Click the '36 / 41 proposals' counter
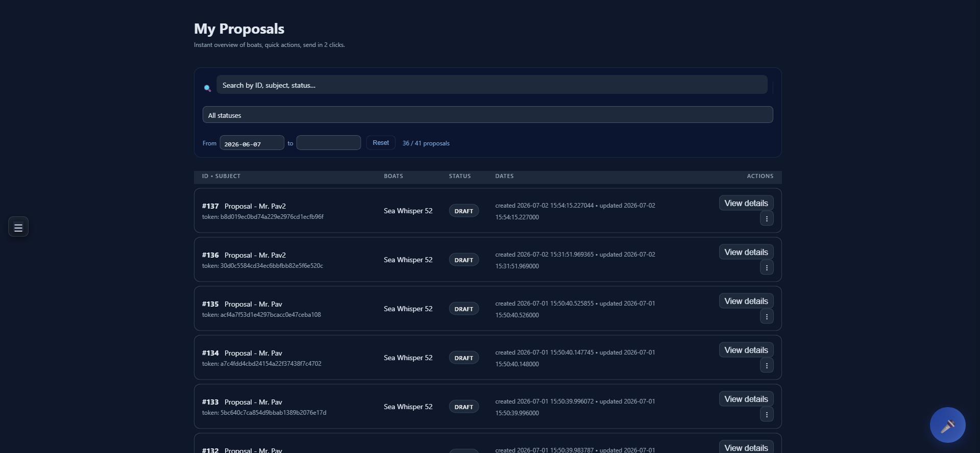 coord(426,143)
